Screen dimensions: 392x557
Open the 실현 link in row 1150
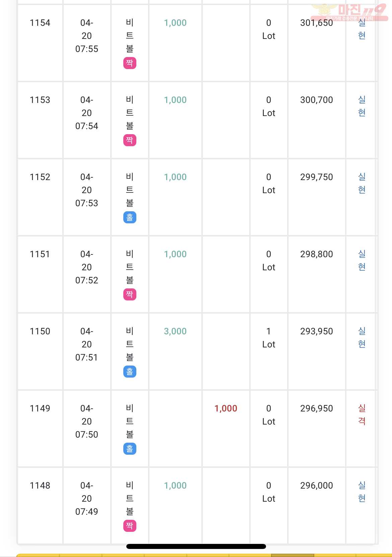tap(362, 338)
